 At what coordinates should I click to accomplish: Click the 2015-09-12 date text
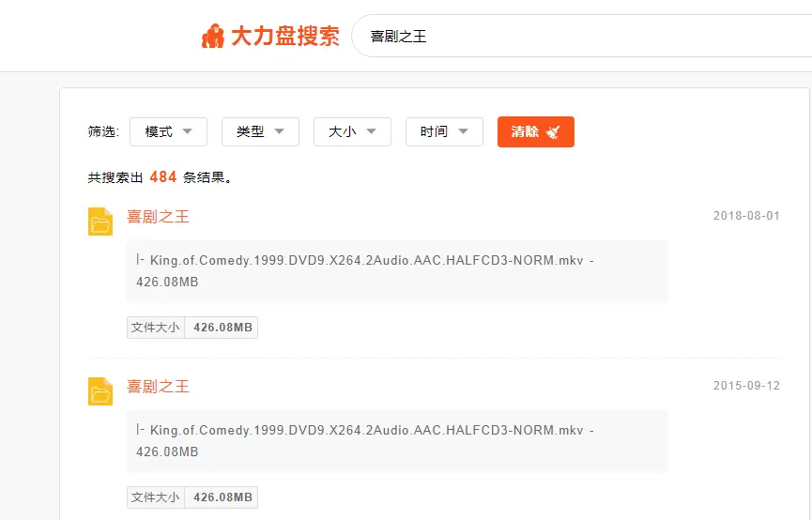pyautogui.click(x=746, y=386)
